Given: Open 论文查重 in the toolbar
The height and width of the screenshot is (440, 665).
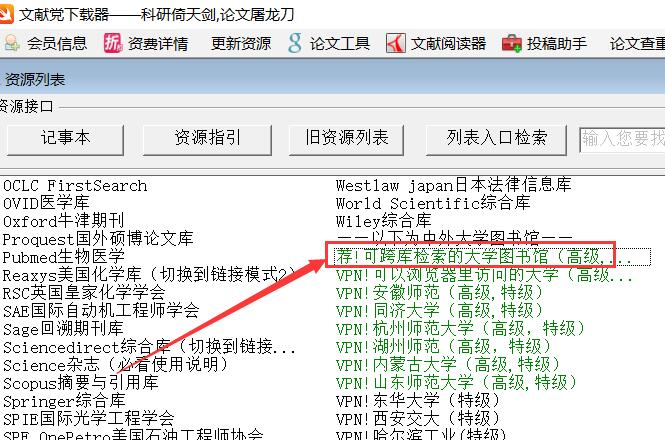Looking at the screenshot, I should pyautogui.click(x=637, y=43).
